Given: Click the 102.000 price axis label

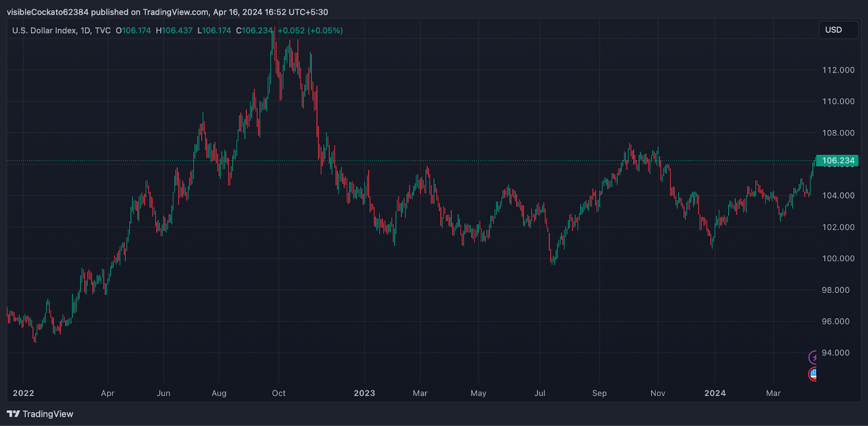Looking at the screenshot, I should click(x=838, y=227).
